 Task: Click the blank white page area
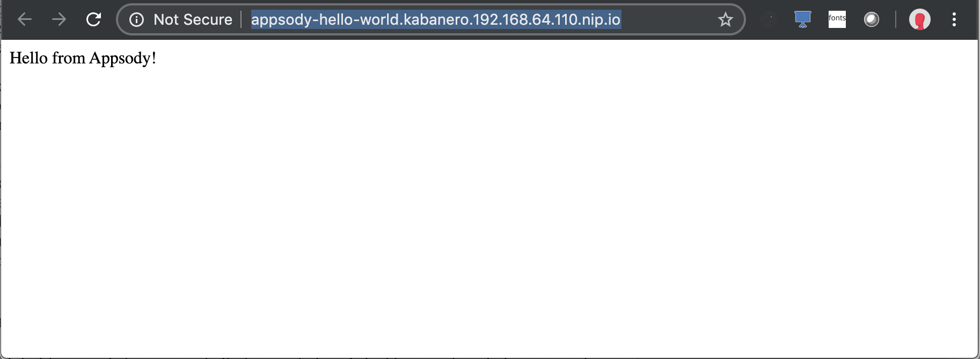point(489,210)
